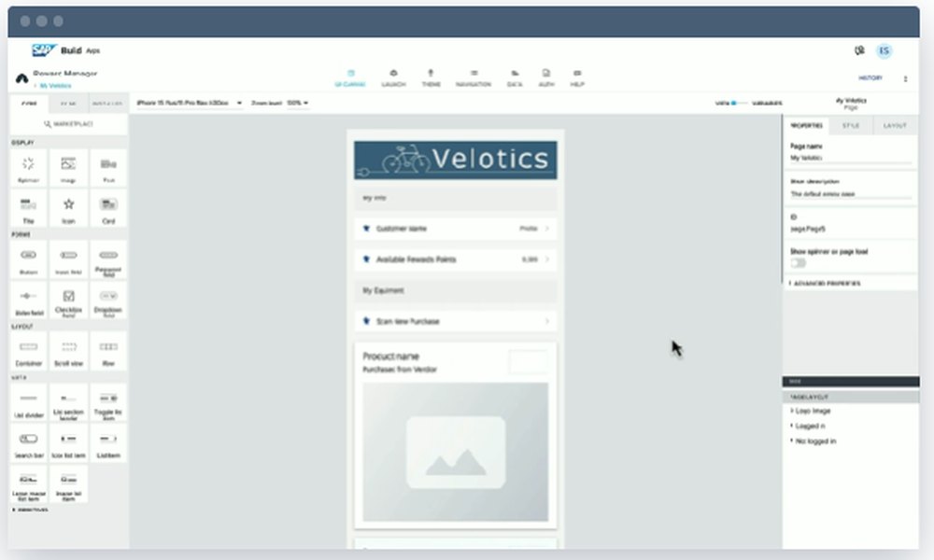Select the List section header component
Screen dimensions: 934x560
(68, 403)
